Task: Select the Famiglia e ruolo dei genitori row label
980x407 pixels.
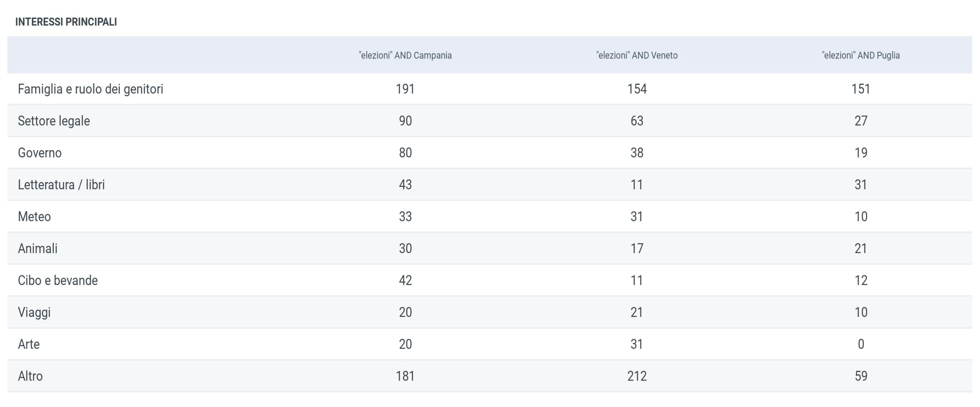Action: pos(91,89)
